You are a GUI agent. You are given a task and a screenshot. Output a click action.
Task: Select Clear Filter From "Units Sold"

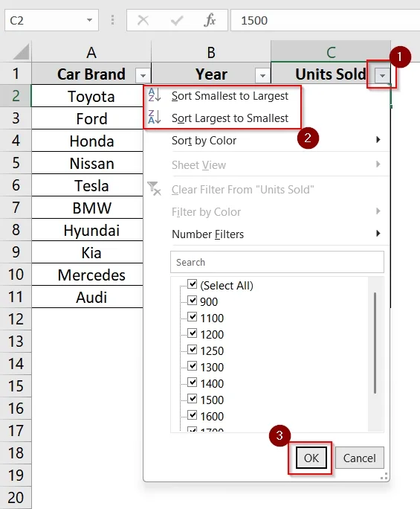click(267, 189)
